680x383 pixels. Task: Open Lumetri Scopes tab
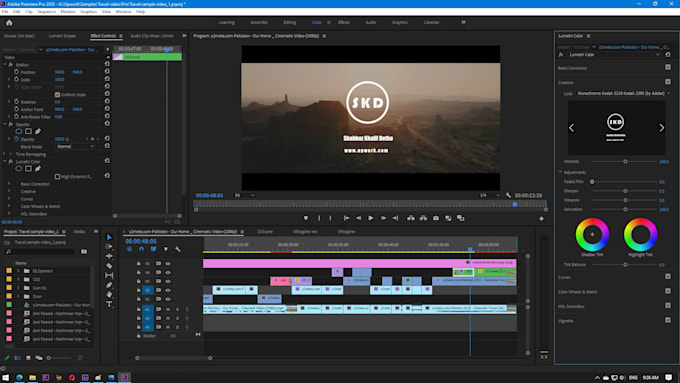point(62,36)
